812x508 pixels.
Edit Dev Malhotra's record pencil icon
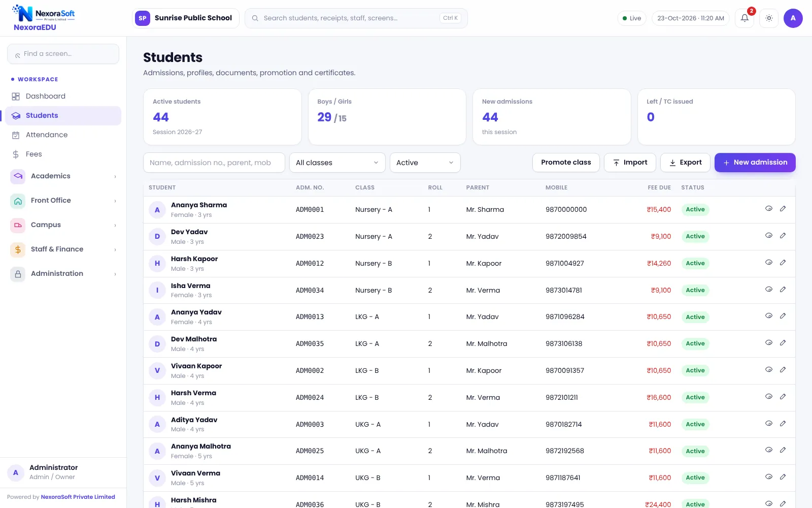tap(783, 343)
